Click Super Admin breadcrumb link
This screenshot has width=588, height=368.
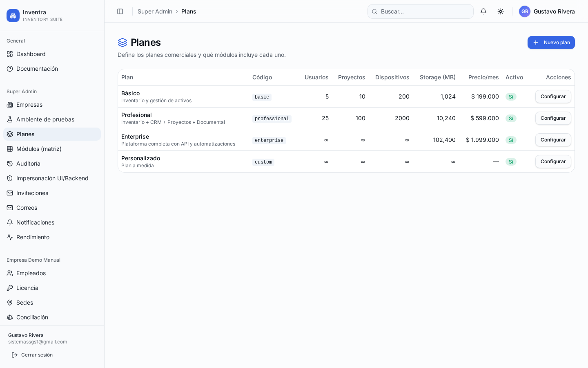(155, 11)
